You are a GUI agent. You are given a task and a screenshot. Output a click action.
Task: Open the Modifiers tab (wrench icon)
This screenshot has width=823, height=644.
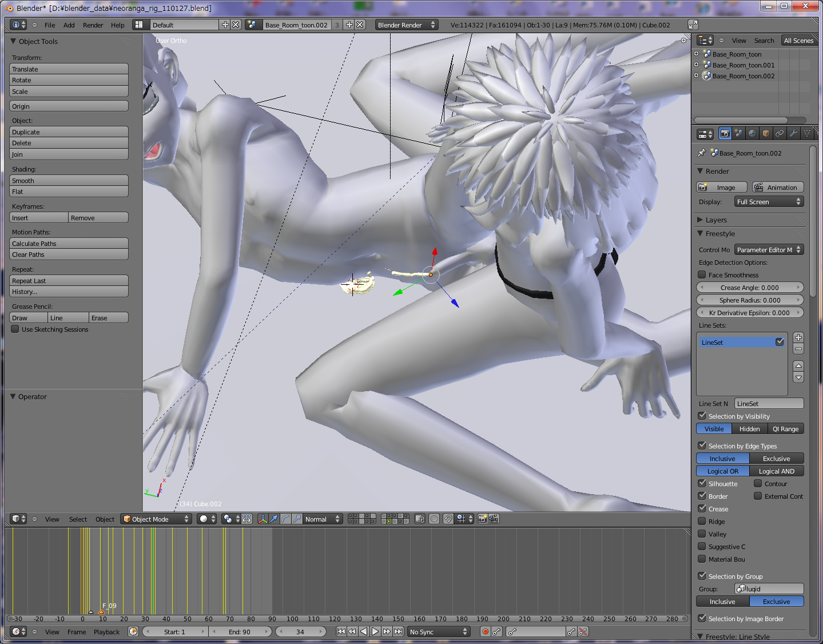point(793,133)
